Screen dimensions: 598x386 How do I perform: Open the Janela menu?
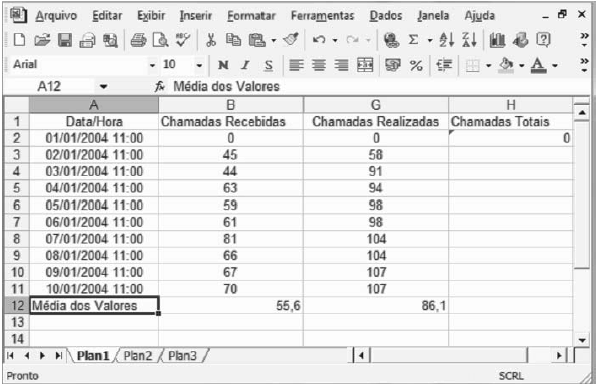[433, 16]
